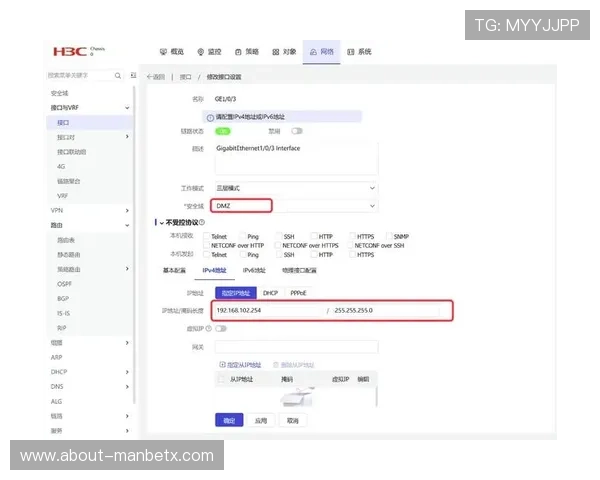Open the 监控 monitoring section
This screenshot has width=600, height=480.
coord(209,52)
